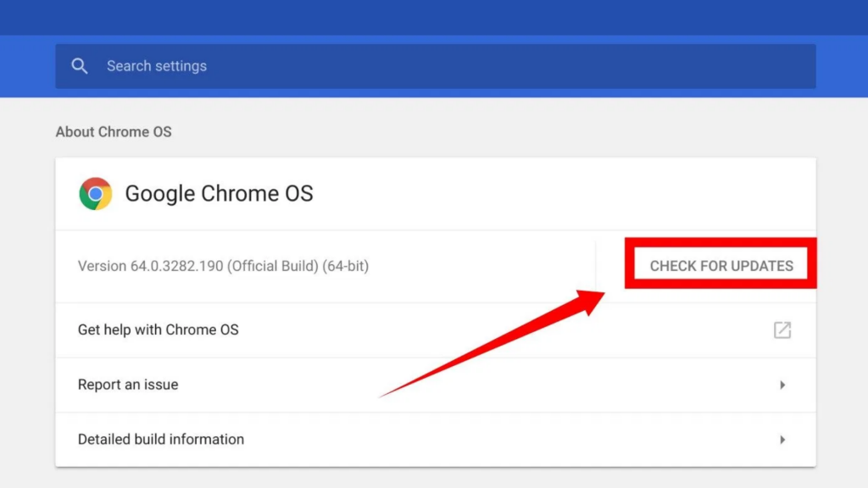Open Get help with Chrome OS

(435, 330)
